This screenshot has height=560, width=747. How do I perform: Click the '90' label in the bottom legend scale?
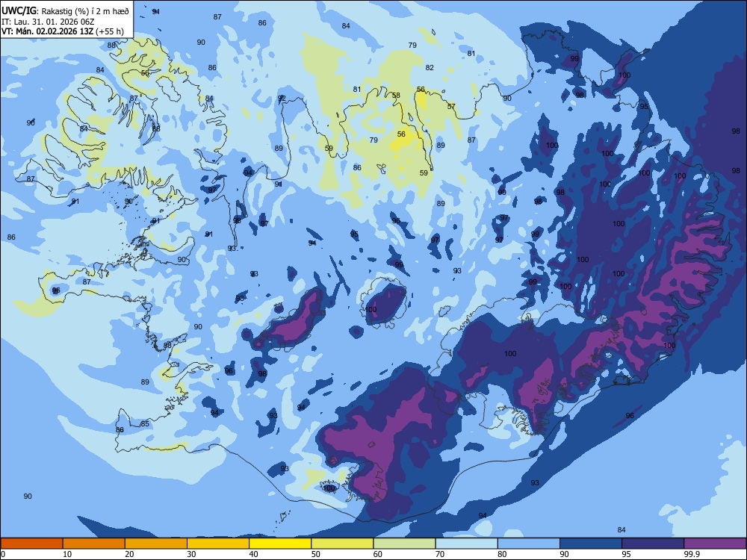coord(564,554)
